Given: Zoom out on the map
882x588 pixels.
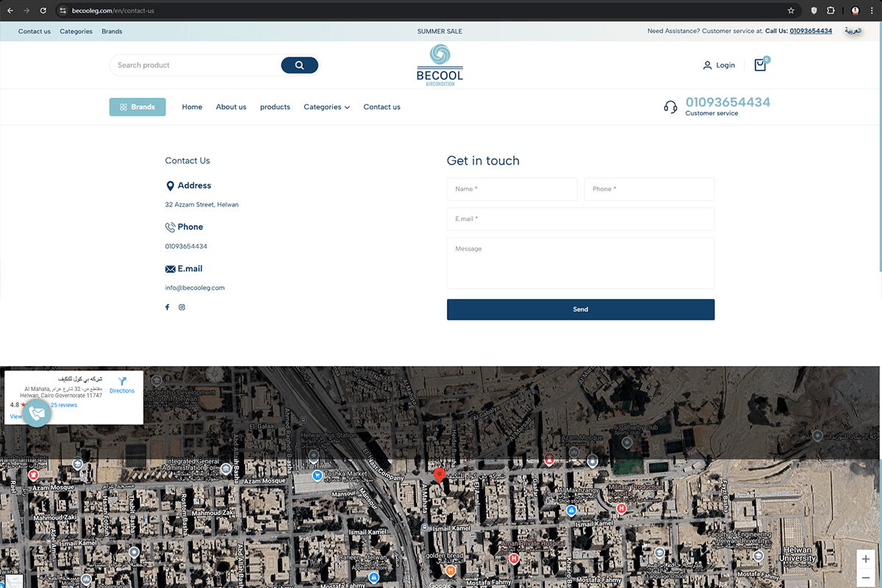Looking at the screenshot, I should tap(866, 578).
